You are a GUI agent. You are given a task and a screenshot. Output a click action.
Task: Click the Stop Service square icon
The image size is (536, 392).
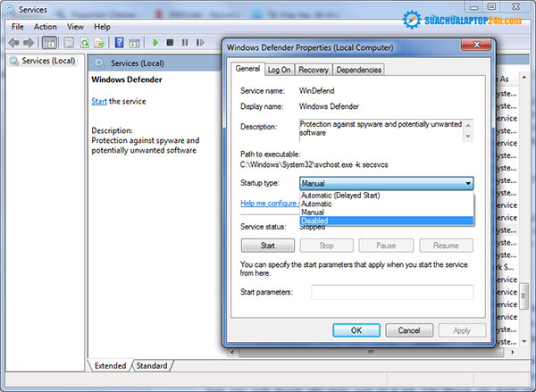tap(170, 43)
